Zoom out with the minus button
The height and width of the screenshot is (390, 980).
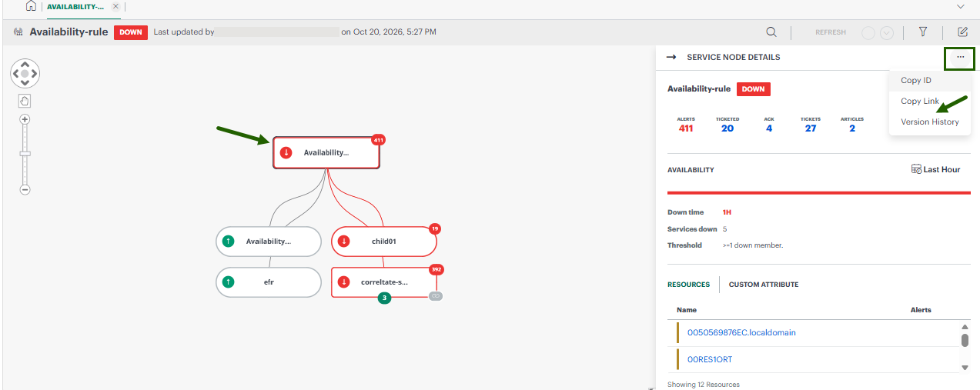coord(25,189)
